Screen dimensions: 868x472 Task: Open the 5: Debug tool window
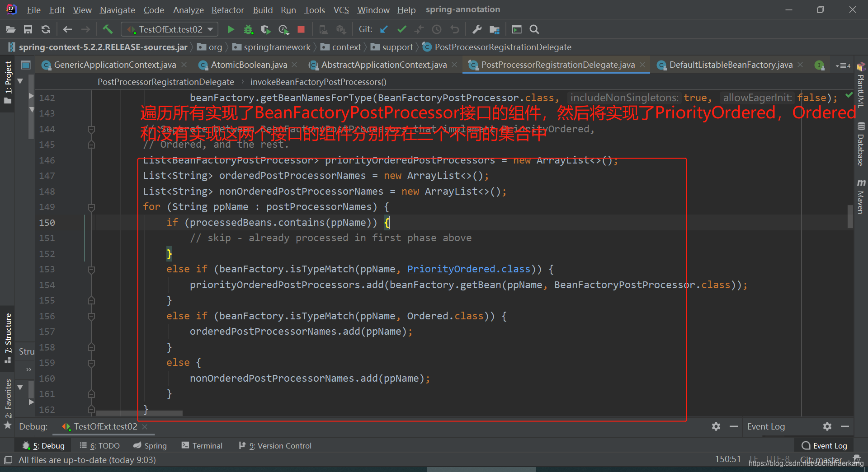43,446
